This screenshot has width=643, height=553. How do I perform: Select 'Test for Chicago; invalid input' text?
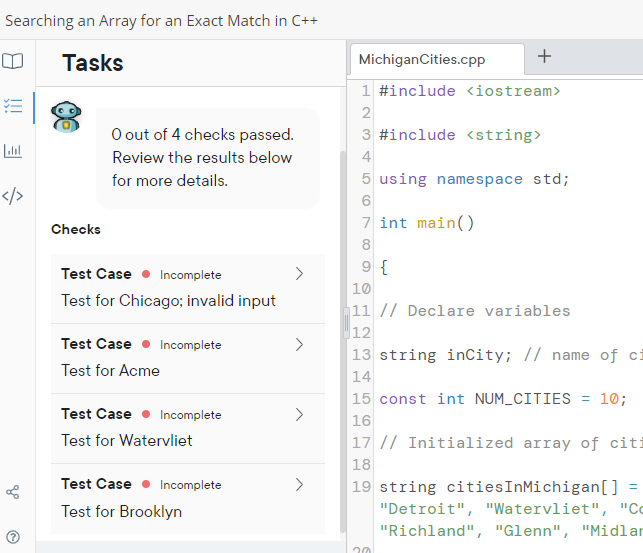[x=169, y=300]
